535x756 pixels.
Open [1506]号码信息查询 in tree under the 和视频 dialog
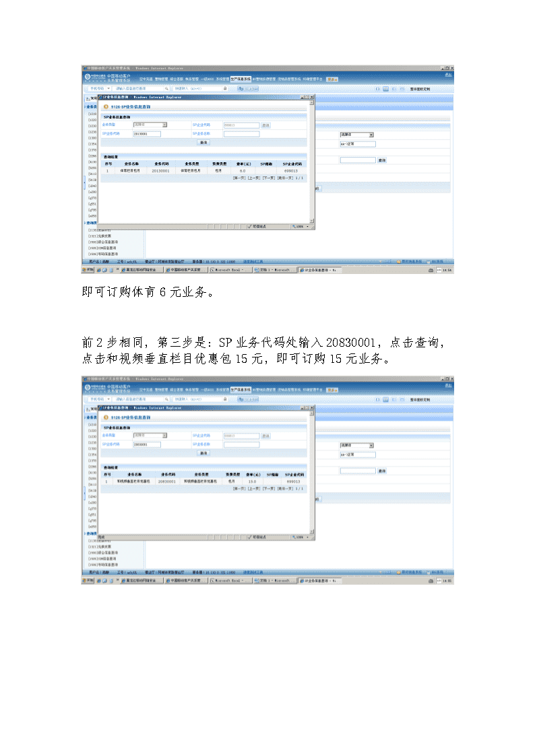tap(102, 565)
